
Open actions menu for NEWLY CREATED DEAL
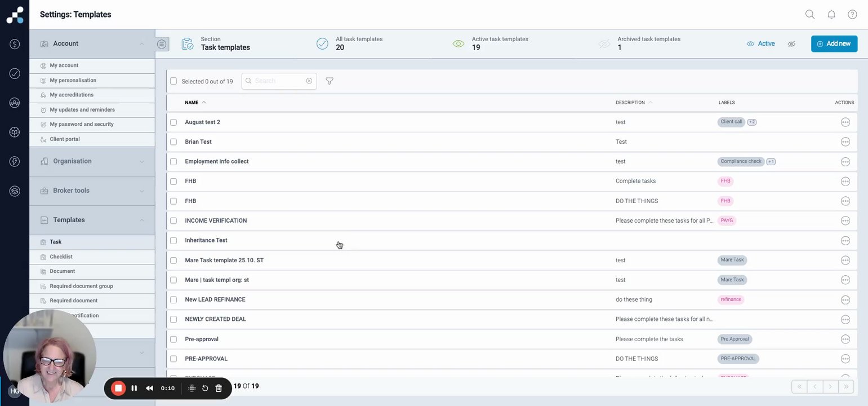pyautogui.click(x=845, y=320)
